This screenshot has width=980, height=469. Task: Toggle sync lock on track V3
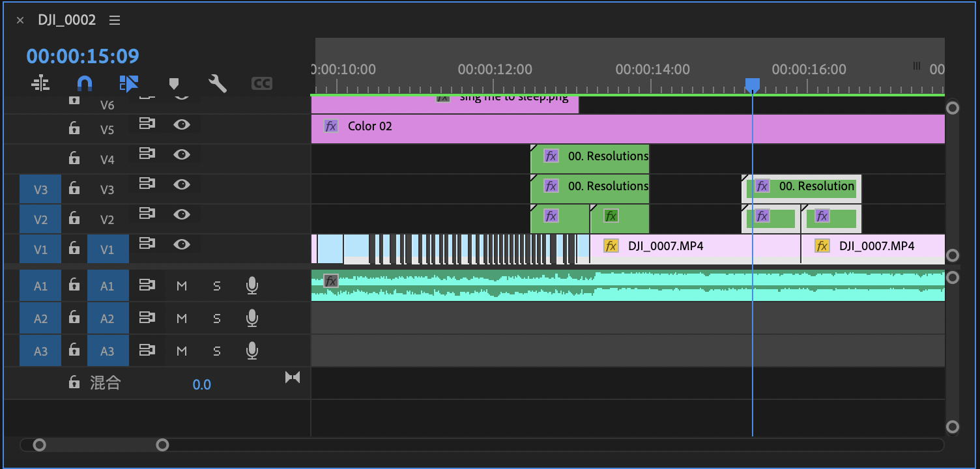(147, 185)
